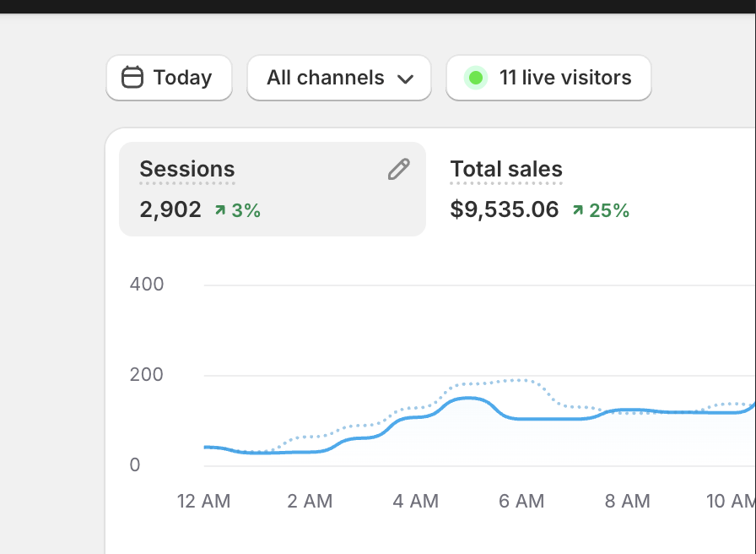Screen dimensions: 756x554
Task: Open the Today date range picker
Action: (x=169, y=78)
